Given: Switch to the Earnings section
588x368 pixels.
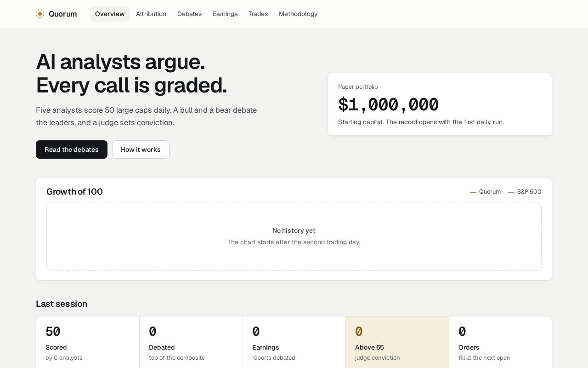Looking at the screenshot, I should (x=225, y=14).
